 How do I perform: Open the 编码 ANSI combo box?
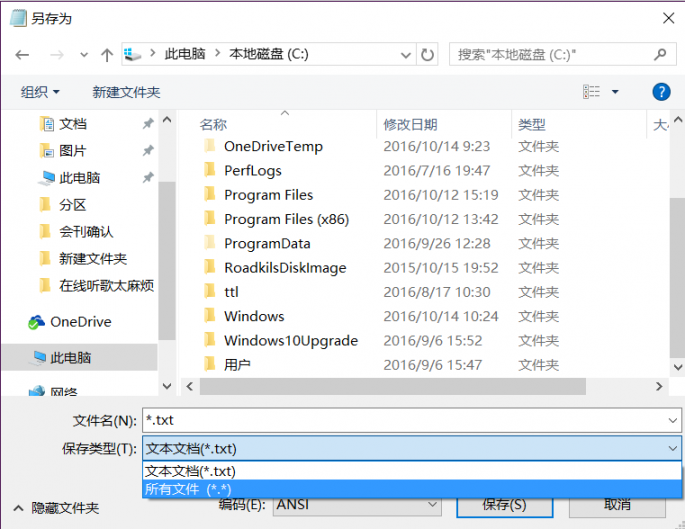coord(357,505)
